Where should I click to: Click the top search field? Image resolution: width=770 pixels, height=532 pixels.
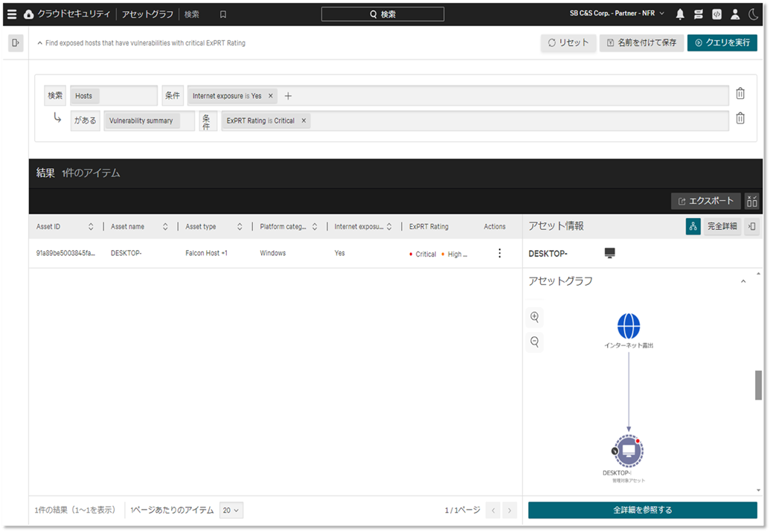(x=382, y=14)
